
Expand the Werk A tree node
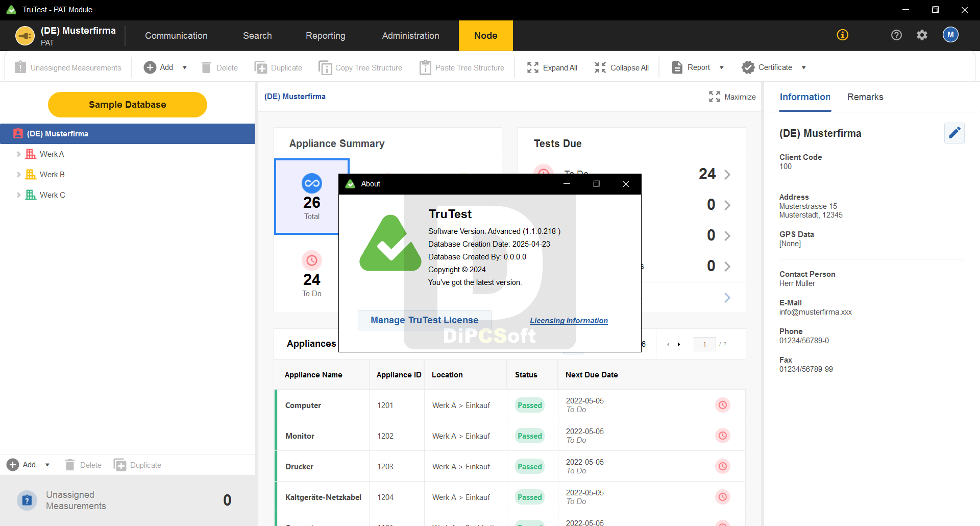click(18, 154)
